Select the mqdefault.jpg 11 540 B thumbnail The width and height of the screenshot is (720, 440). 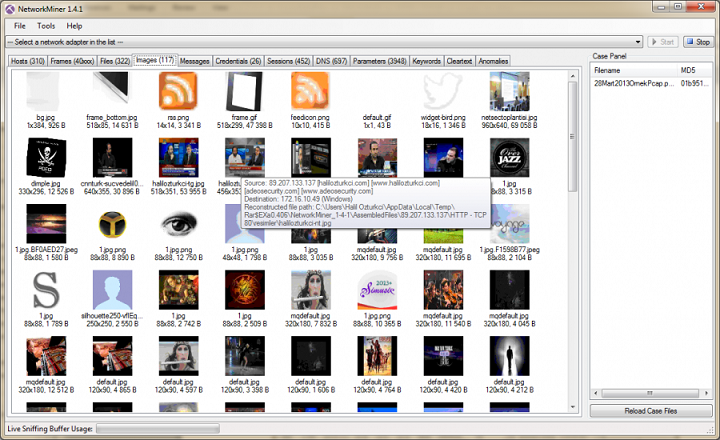point(443,290)
